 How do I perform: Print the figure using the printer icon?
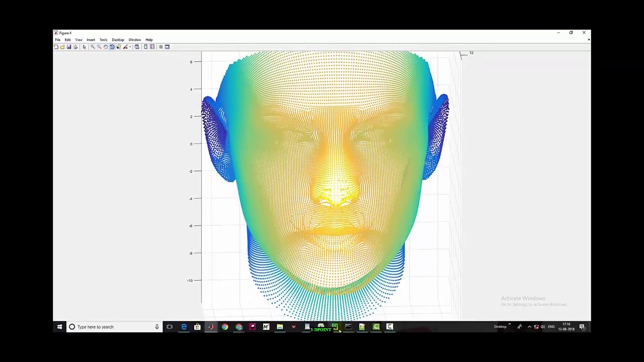(x=75, y=47)
